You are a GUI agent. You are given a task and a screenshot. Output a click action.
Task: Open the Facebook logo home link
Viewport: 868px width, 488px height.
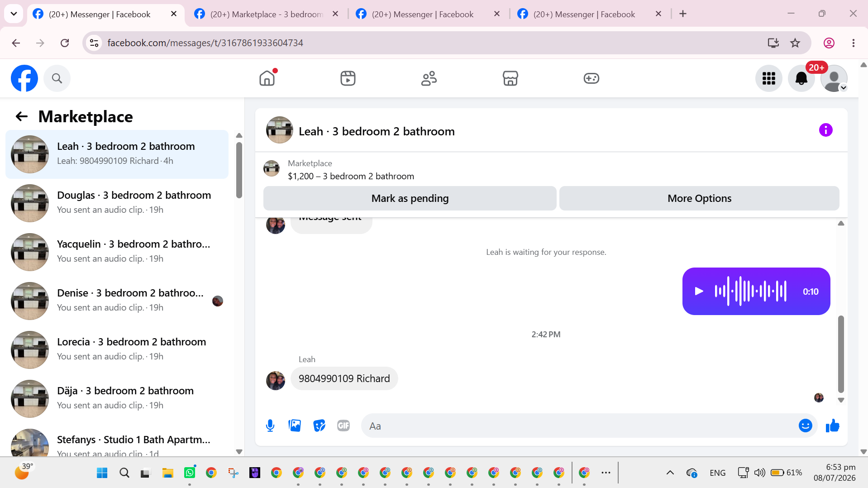[x=24, y=78]
